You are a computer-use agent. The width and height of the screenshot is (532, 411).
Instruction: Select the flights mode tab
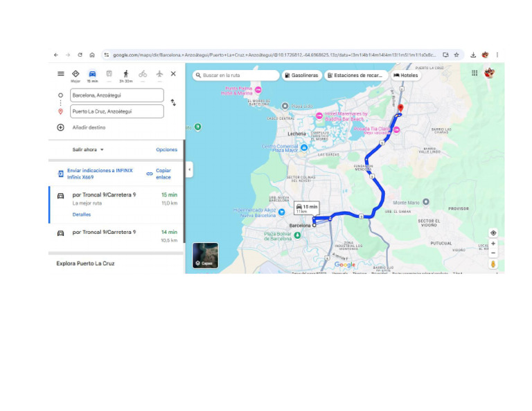coord(159,76)
